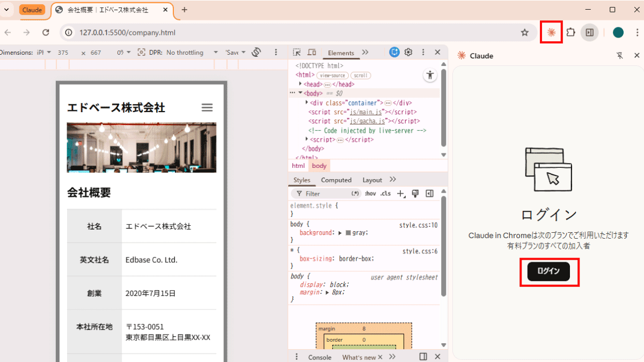Show more Styles pane tabs after Layout
The image size is (644, 362).
pyautogui.click(x=393, y=180)
